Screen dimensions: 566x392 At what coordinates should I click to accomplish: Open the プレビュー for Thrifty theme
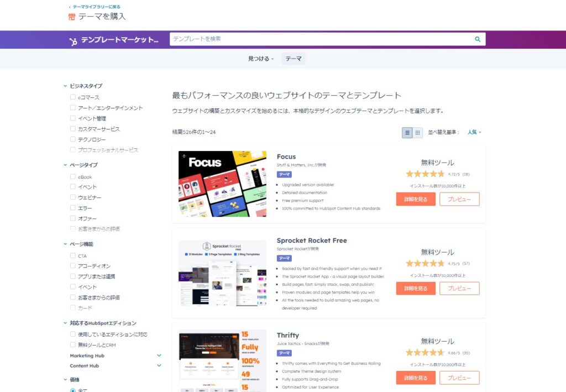(x=460, y=378)
